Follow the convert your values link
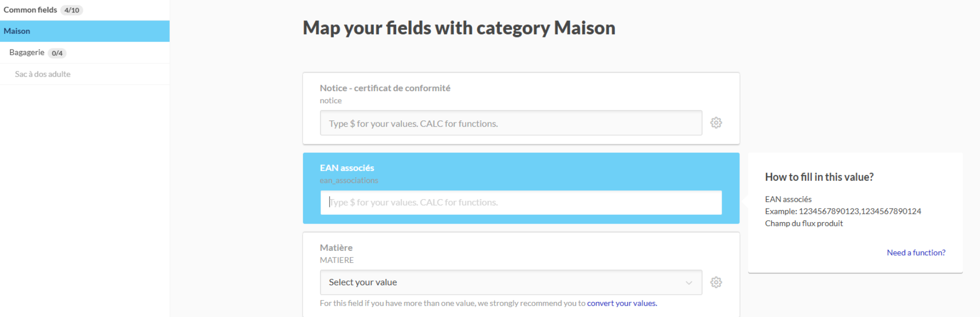Viewport: 980px width, 317px height. point(622,303)
